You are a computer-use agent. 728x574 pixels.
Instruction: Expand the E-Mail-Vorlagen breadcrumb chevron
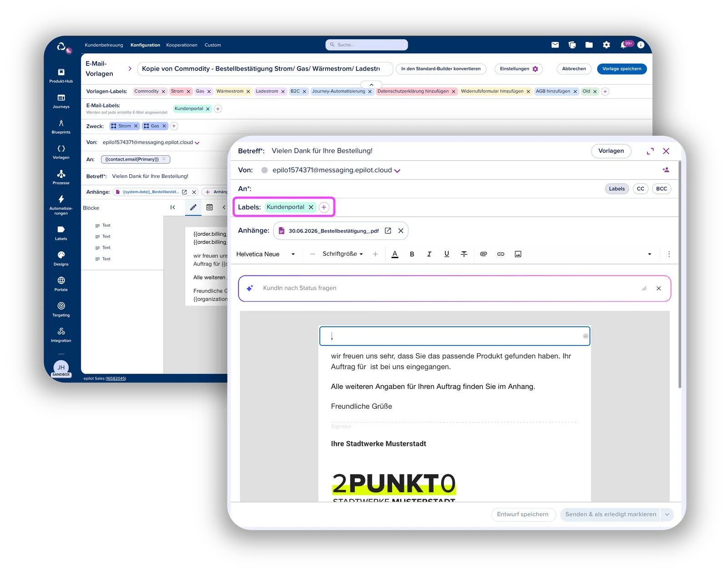coord(130,69)
